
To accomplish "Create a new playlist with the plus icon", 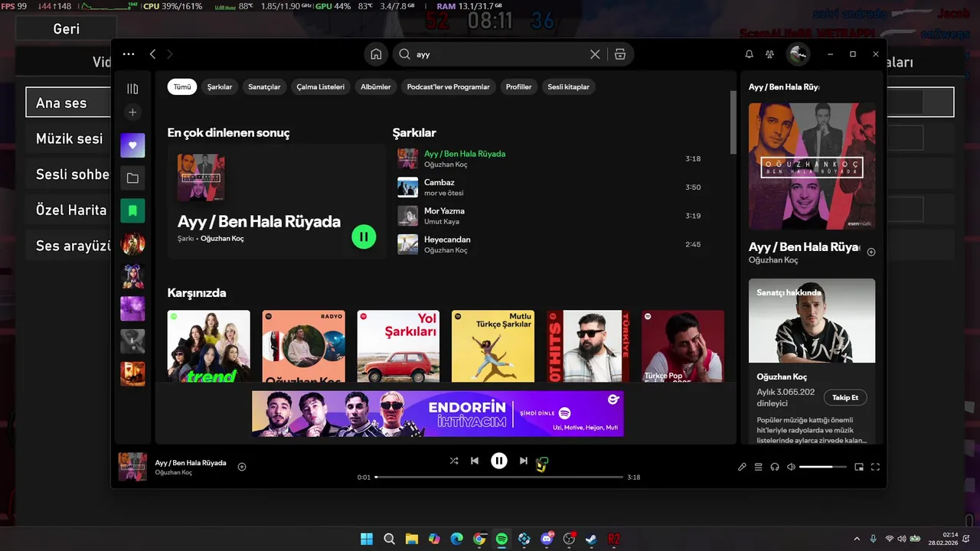I will point(132,112).
